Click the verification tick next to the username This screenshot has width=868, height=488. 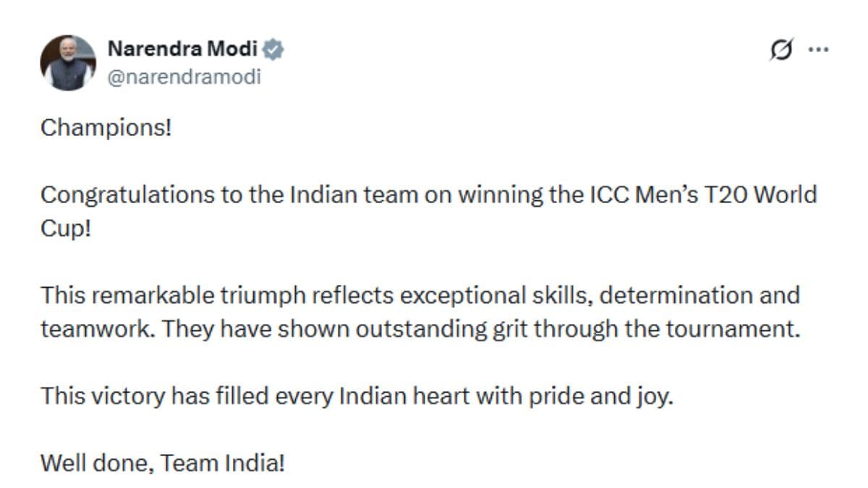(273, 48)
